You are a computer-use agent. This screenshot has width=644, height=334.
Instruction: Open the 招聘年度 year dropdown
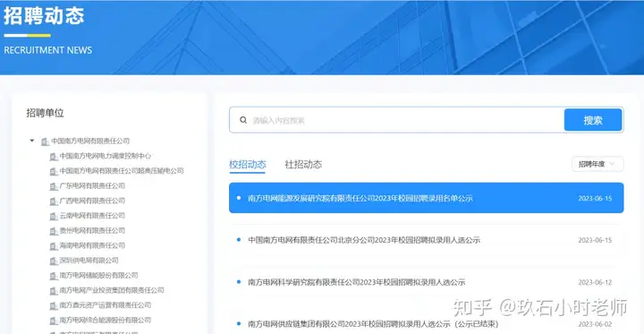click(597, 164)
